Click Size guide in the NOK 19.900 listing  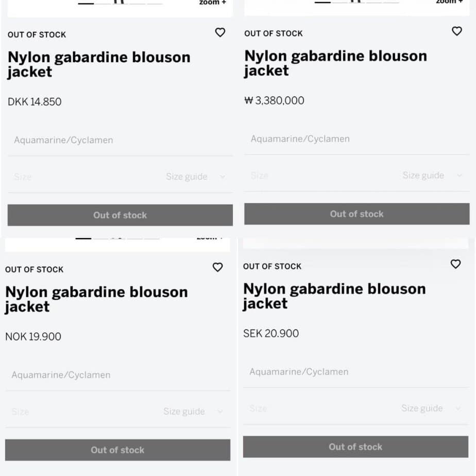click(x=184, y=412)
